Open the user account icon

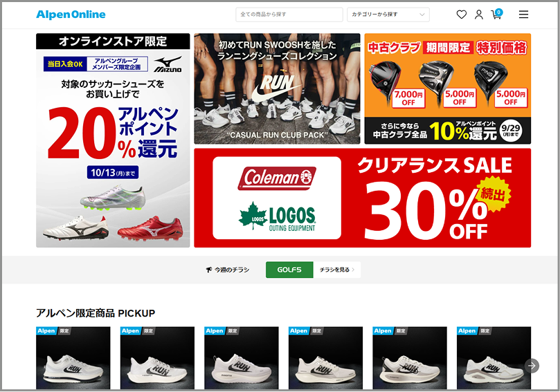(x=478, y=15)
